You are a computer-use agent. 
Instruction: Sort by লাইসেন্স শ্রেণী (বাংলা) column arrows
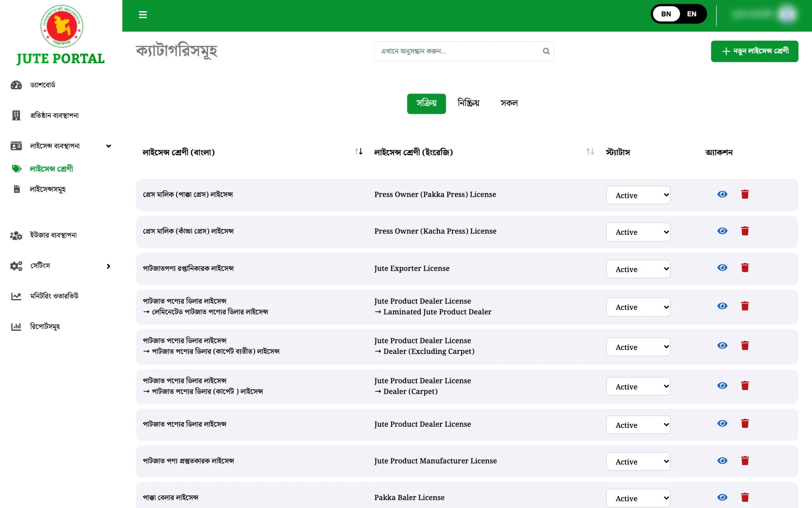pos(358,152)
